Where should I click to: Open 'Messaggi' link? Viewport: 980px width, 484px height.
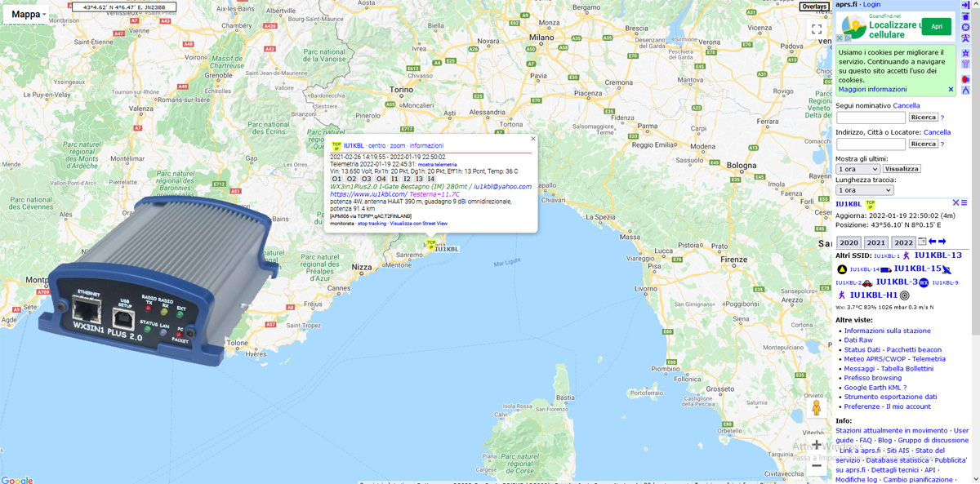860,369
